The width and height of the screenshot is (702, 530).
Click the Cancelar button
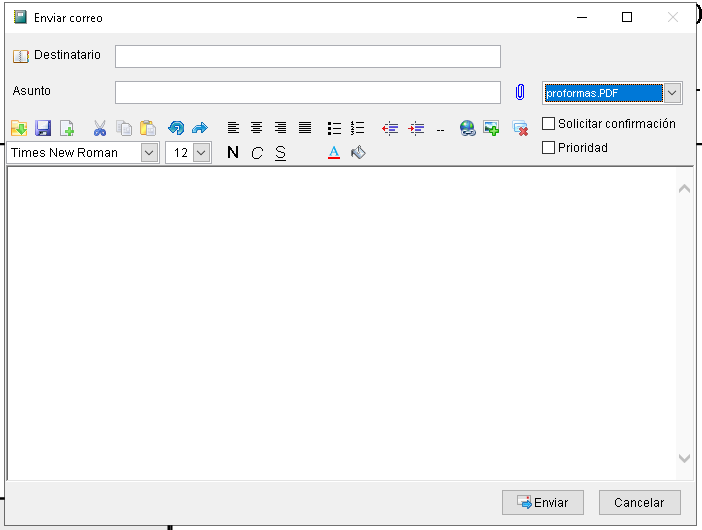tap(640, 502)
